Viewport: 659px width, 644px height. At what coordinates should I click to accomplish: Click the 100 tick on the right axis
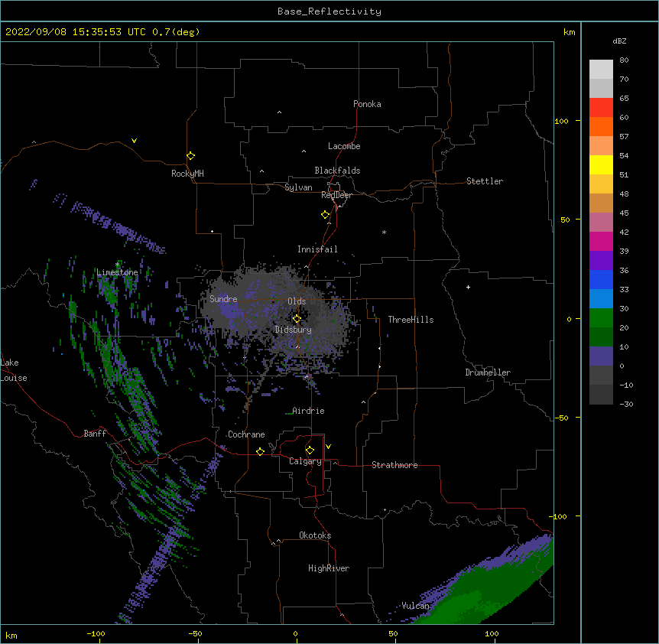tap(561, 121)
